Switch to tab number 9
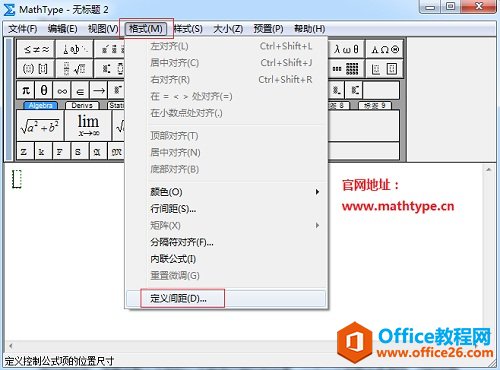The height and width of the screenshot is (370, 500). 375,105
